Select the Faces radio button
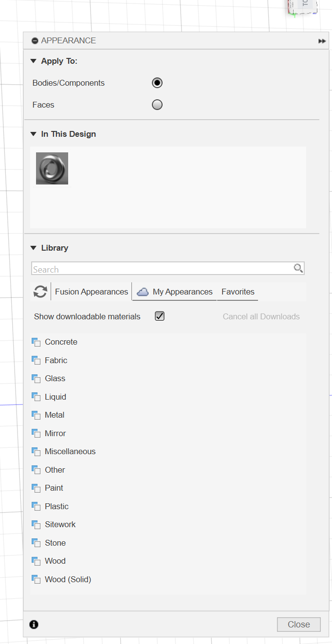 157,105
